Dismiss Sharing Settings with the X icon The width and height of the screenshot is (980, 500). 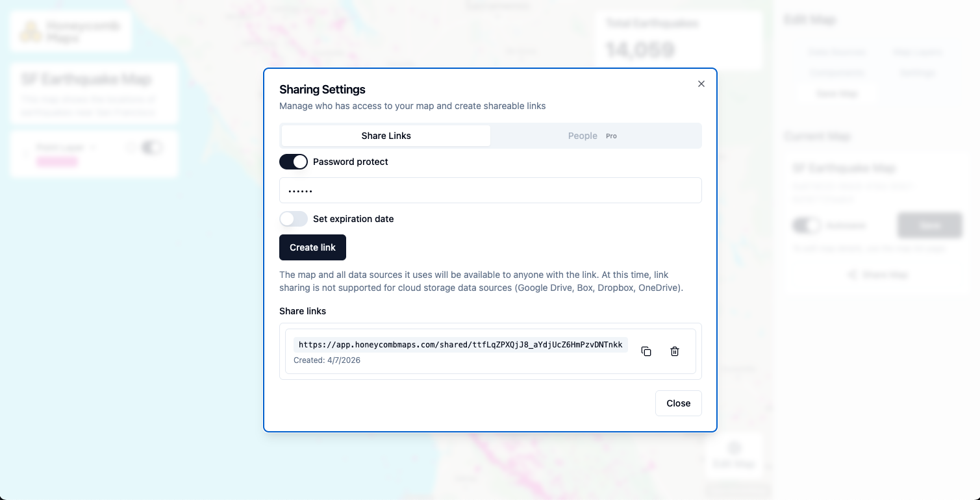pos(701,84)
